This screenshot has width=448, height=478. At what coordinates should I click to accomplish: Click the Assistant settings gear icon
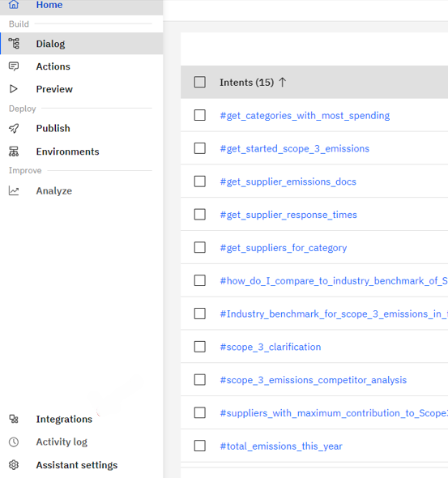14,465
